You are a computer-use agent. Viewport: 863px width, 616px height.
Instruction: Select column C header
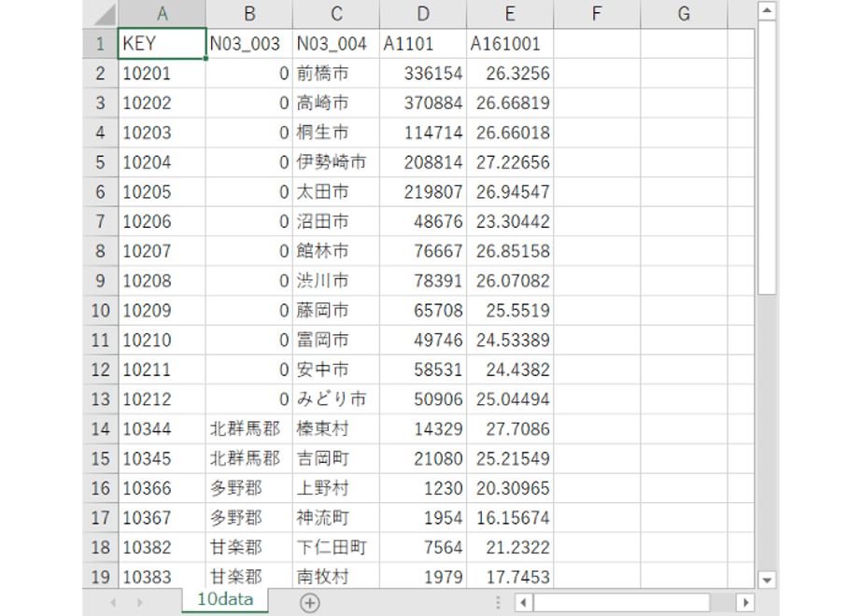336,14
